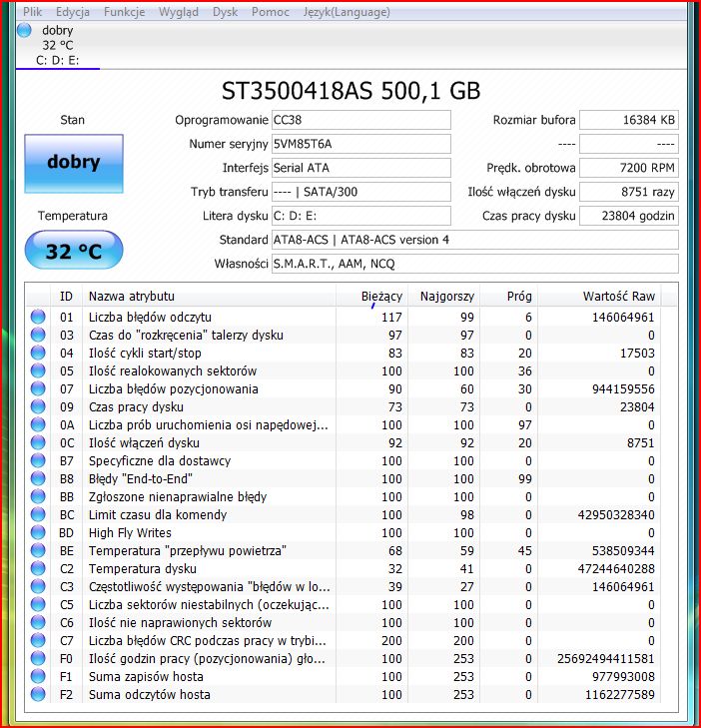Image resolution: width=701 pixels, height=728 pixels.
Task: Open the Edycja menu
Action: click(73, 12)
